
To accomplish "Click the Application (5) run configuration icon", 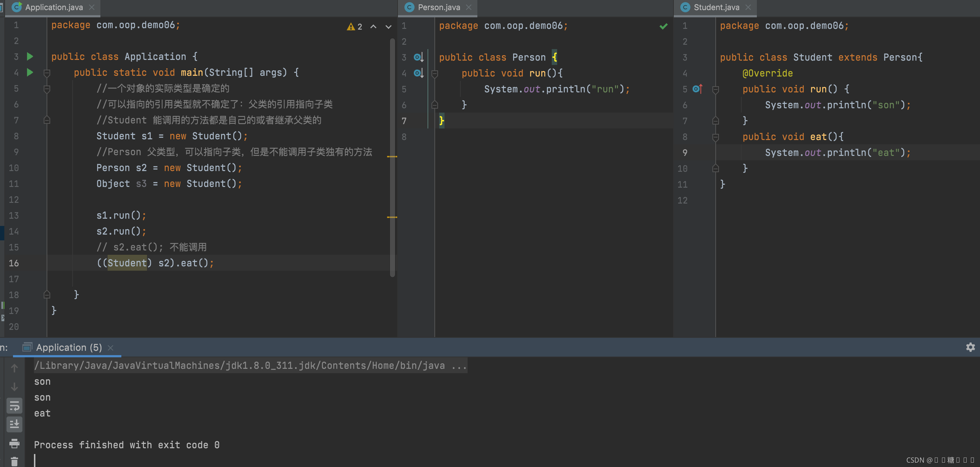I will coord(27,347).
